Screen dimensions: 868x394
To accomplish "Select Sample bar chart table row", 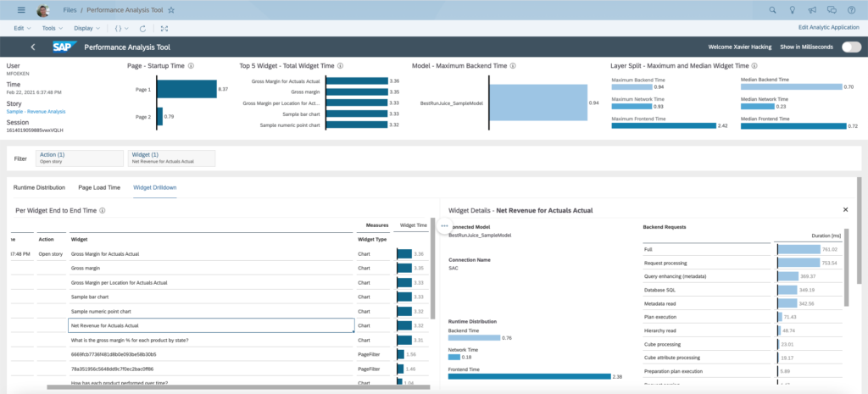I will [x=211, y=297].
